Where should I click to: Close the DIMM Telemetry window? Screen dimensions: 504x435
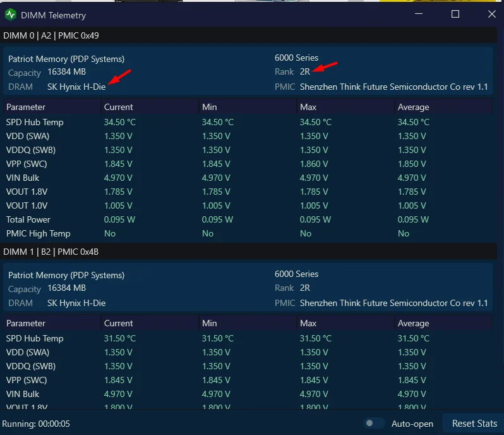click(x=492, y=14)
